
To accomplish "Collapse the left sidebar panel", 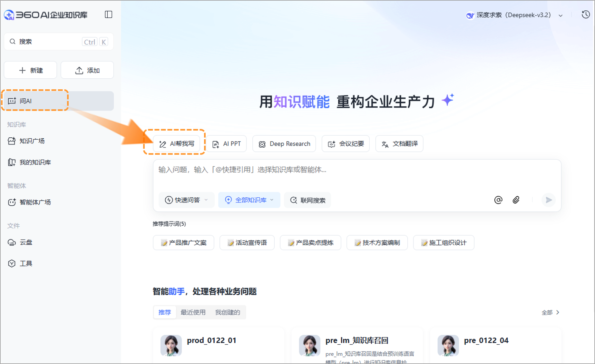I will tap(108, 14).
